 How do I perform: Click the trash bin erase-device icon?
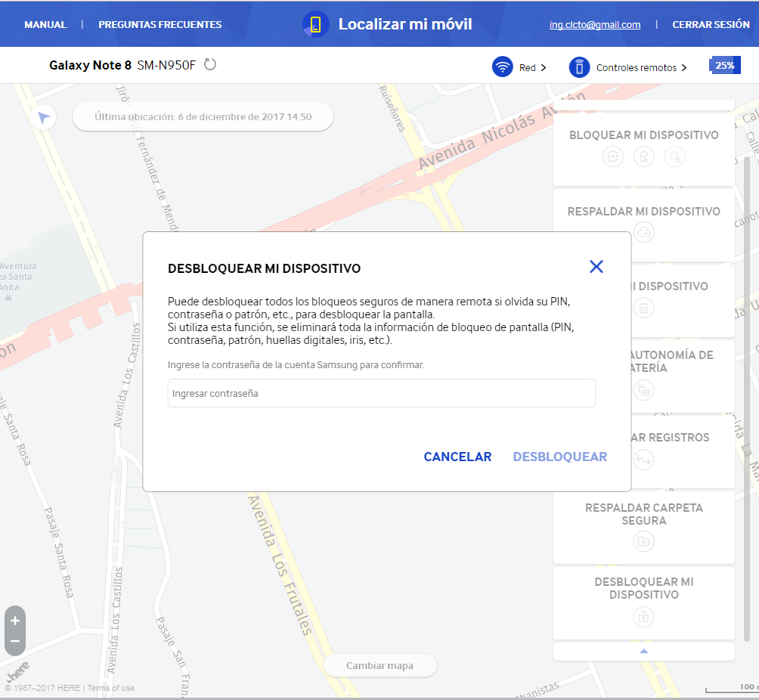coord(644,308)
